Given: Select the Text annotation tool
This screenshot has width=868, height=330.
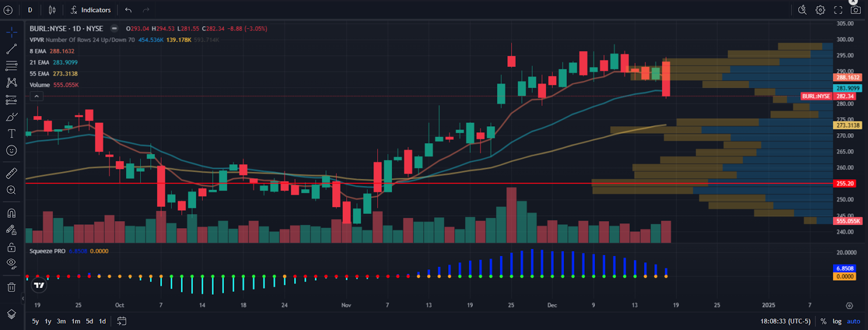Looking at the screenshot, I should pos(11,133).
